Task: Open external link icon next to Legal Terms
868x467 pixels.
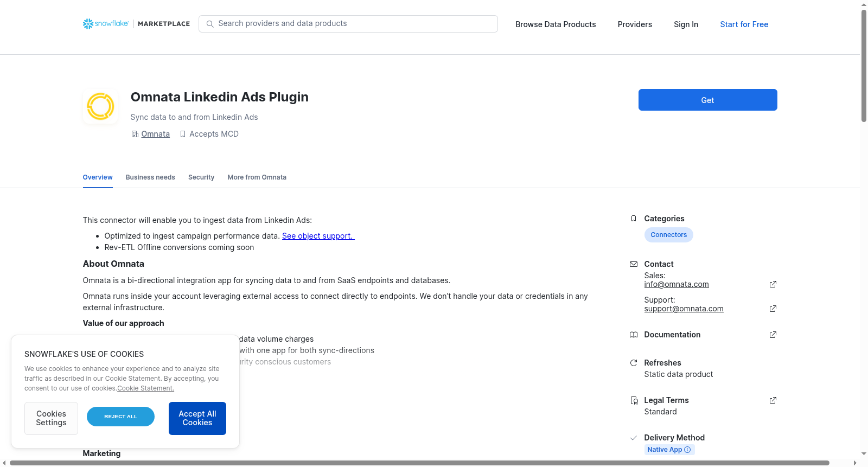Action: tap(773, 400)
